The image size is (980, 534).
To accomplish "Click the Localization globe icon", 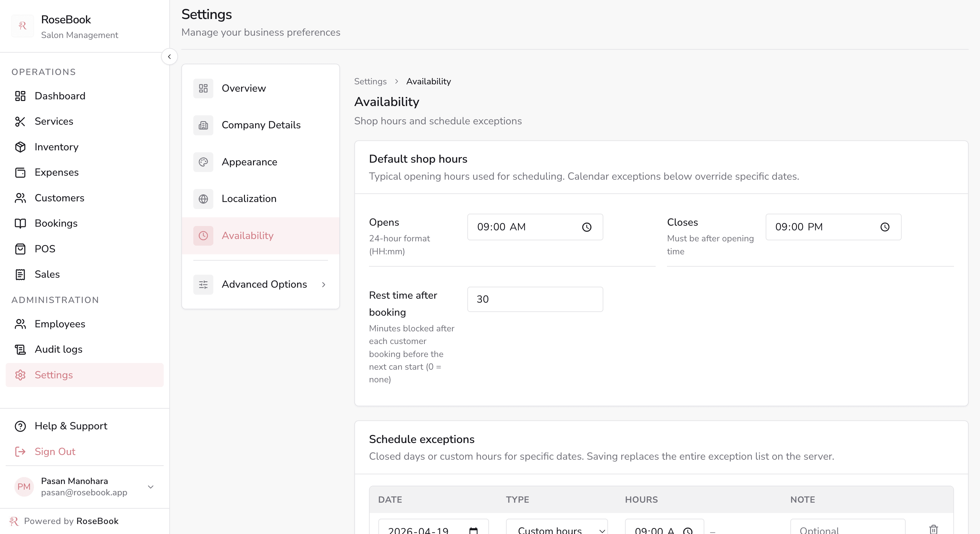I will tap(203, 199).
